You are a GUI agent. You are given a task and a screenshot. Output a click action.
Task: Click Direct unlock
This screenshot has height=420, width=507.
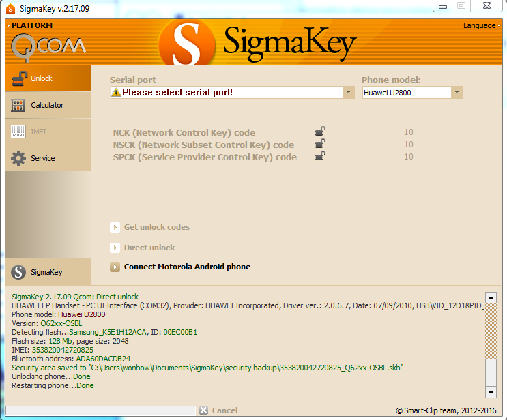[149, 247]
